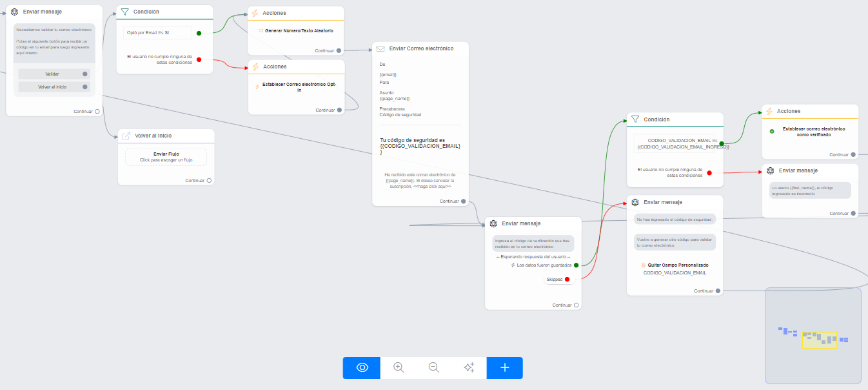This screenshot has height=390, width=868.
Task: Open Quitar Campo Personalizado action
Action: coord(675,265)
